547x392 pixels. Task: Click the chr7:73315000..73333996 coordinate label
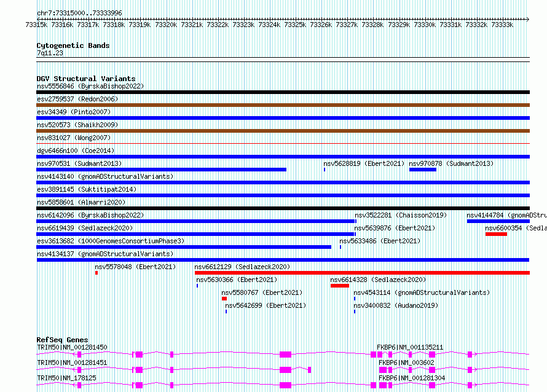(79, 13)
